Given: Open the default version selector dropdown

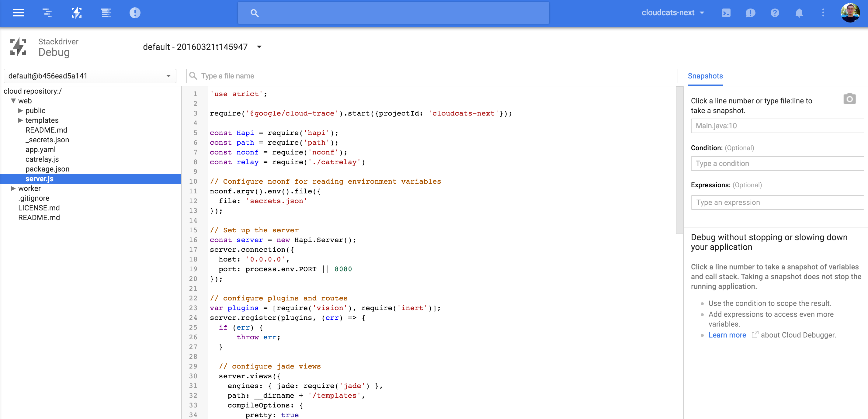Looking at the screenshot, I should pyautogui.click(x=202, y=47).
